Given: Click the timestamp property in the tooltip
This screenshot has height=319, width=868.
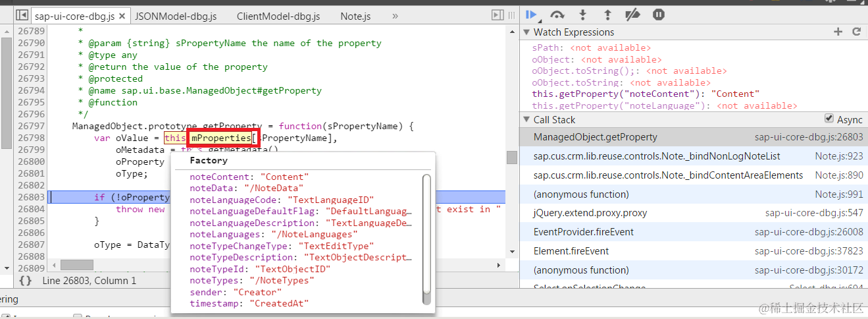Looking at the screenshot, I should 249,304.
